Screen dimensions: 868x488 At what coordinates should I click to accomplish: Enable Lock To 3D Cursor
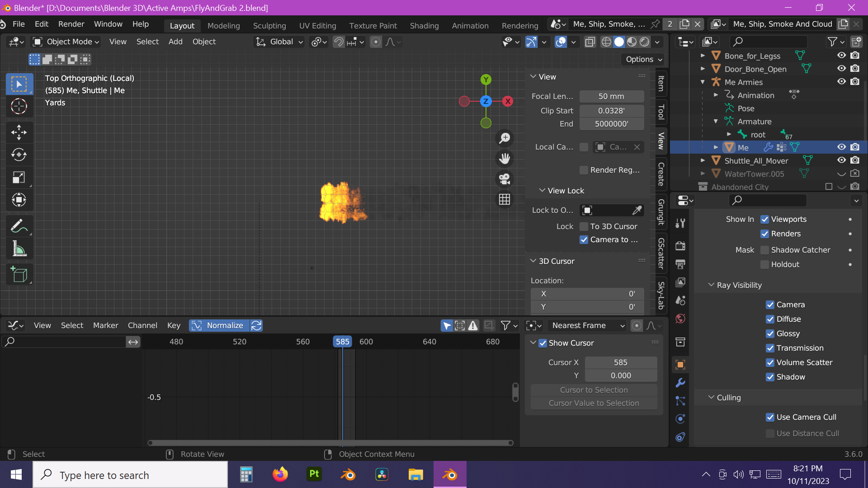tap(584, 226)
